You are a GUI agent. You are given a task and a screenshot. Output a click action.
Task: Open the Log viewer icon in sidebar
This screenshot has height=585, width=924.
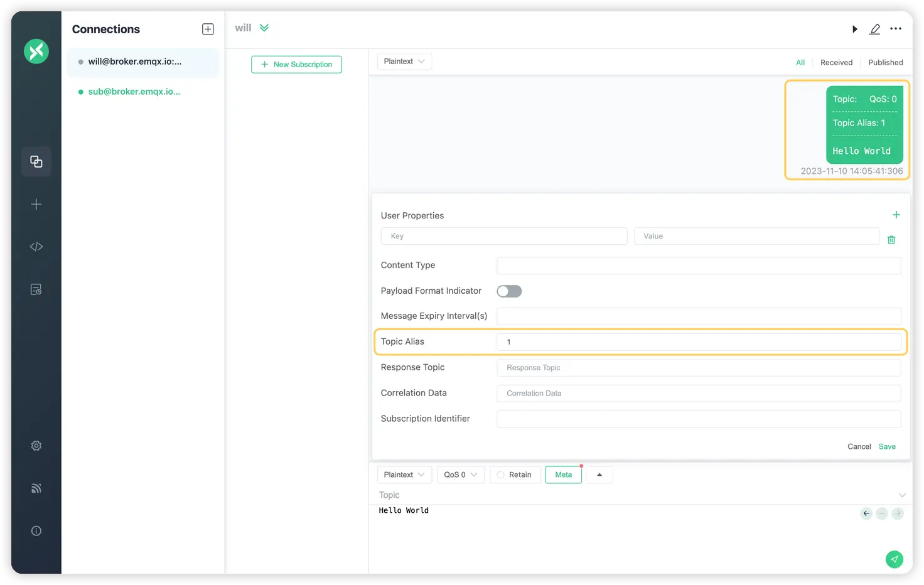pyautogui.click(x=36, y=289)
